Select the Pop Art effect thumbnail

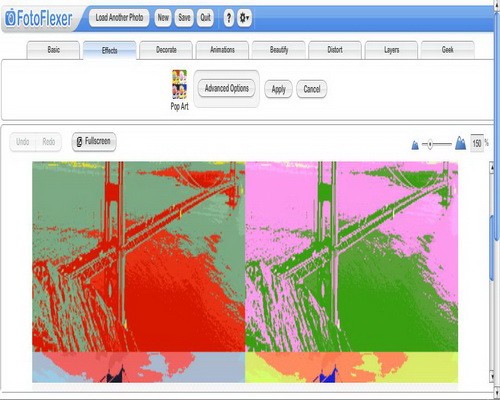179,84
